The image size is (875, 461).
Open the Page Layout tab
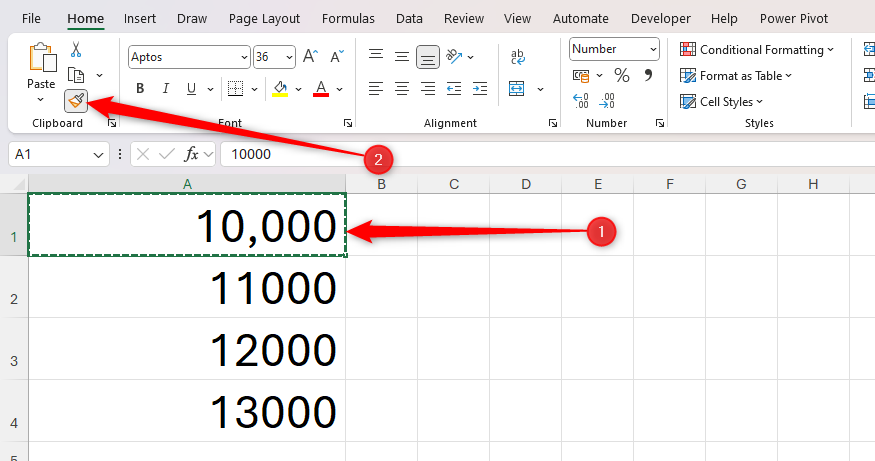[264, 18]
